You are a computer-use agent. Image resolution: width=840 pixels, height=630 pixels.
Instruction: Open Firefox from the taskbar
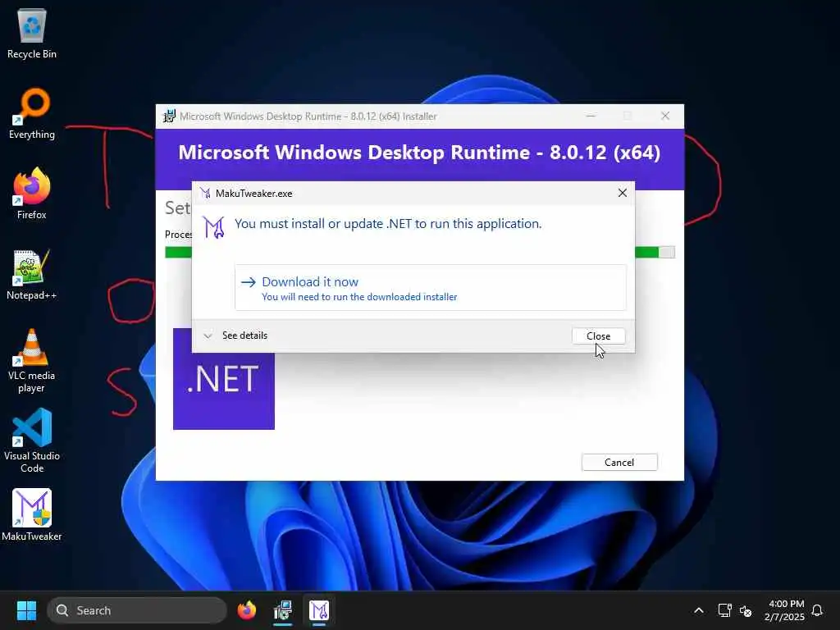click(246, 610)
